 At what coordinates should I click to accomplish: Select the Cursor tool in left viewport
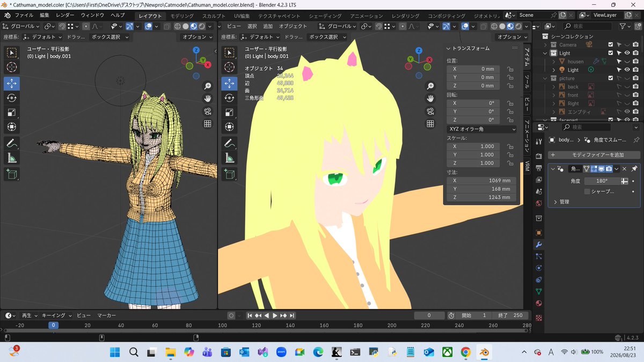[12, 67]
